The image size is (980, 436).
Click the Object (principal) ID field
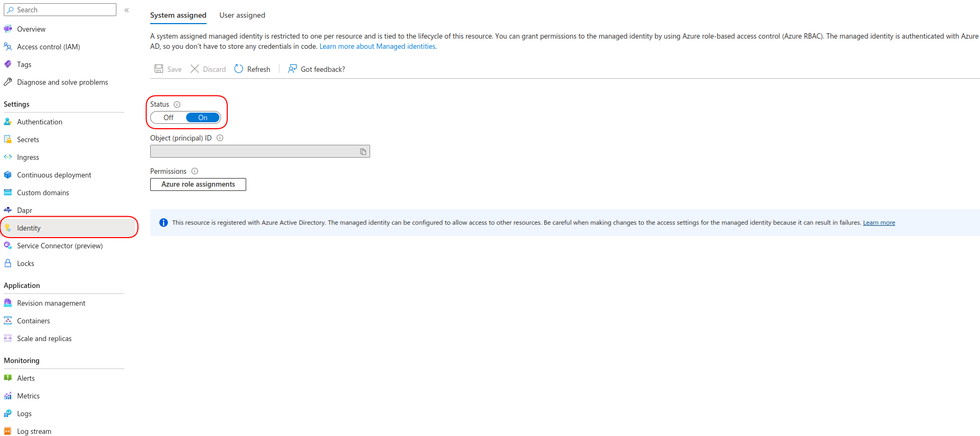click(x=260, y=151)
